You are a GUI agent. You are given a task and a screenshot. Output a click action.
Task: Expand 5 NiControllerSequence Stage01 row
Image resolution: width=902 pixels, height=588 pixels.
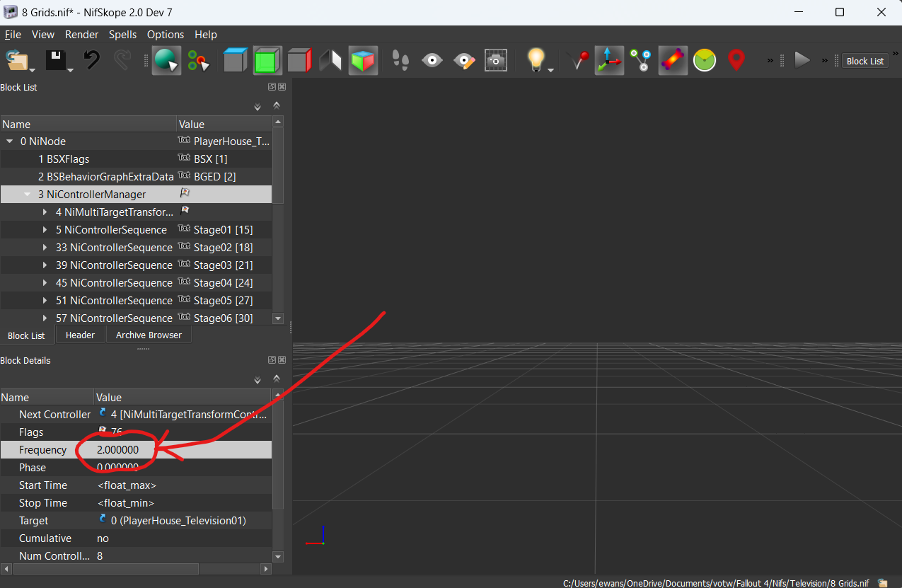tap(45, 230)
